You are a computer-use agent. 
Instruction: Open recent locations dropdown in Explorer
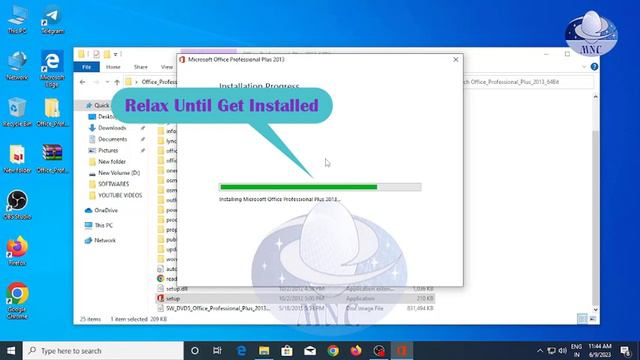click(107, 82)
